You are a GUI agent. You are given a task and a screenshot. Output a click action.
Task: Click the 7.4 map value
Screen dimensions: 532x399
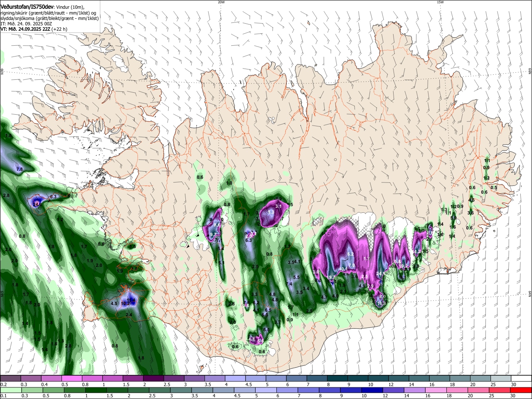[x=290, y=284]
